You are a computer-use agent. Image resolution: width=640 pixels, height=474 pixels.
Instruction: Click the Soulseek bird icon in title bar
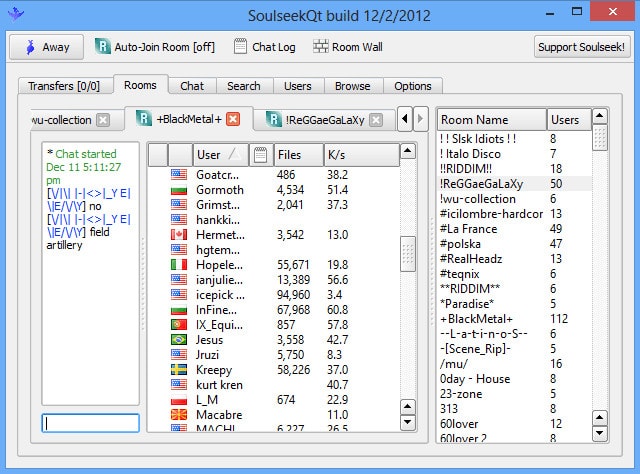click(x=16, y=13)
